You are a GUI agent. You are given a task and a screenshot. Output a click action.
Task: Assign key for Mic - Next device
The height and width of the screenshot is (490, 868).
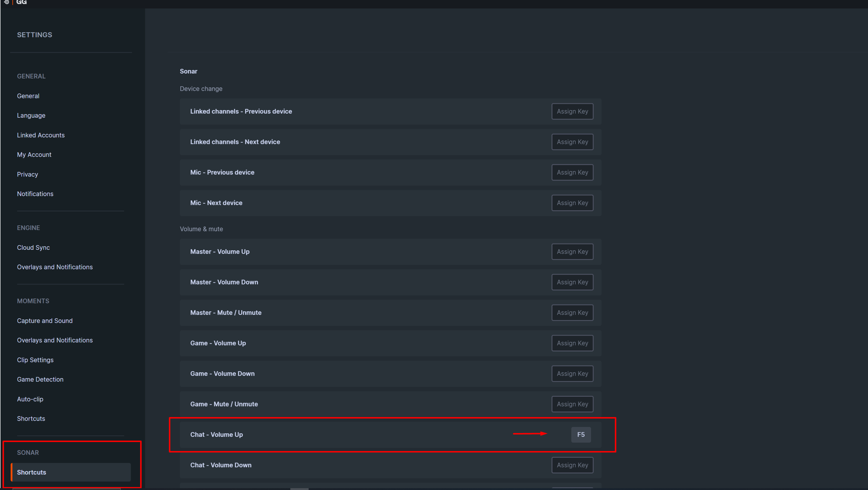[572, 203]
